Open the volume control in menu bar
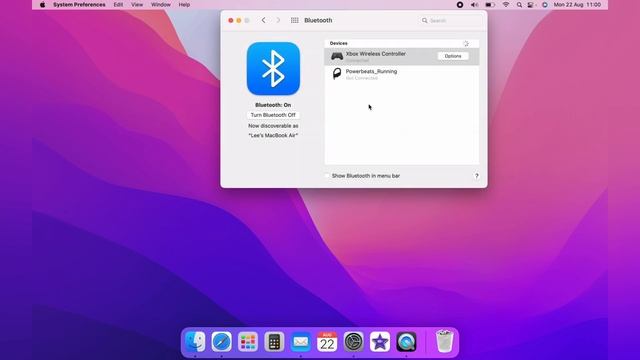Viewport: 640px width, 360px height. coord(474,5)
